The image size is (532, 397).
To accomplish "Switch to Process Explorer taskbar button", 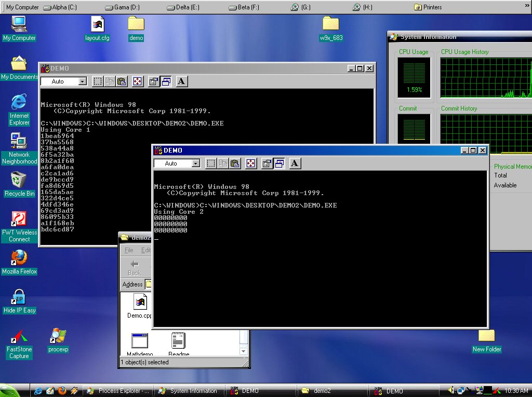I will 117,391.
